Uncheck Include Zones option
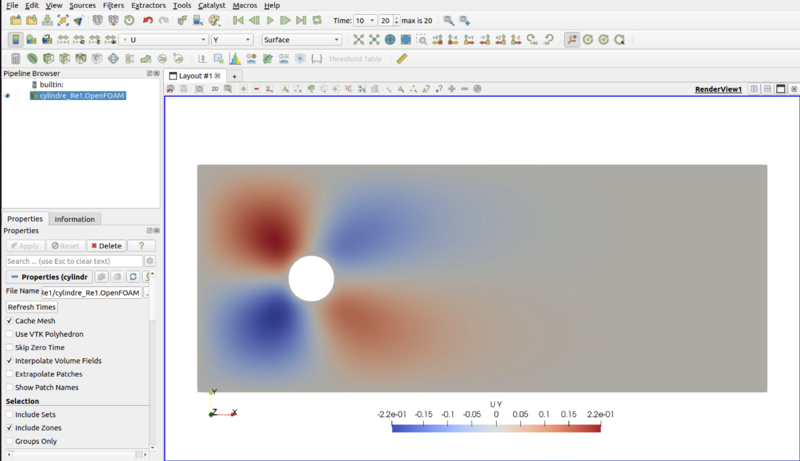The image size is (800, 461). click(x=9, y=428)
